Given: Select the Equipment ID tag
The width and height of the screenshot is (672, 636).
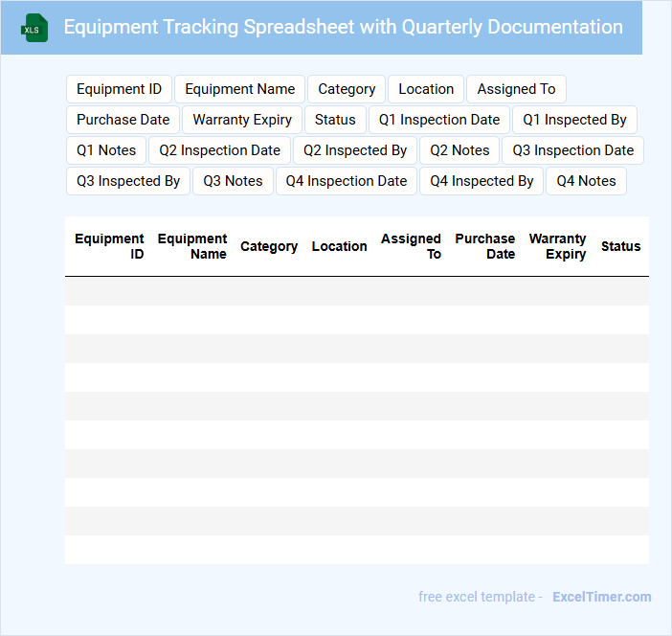Looking at the screenshot, I should pos(119,89).
